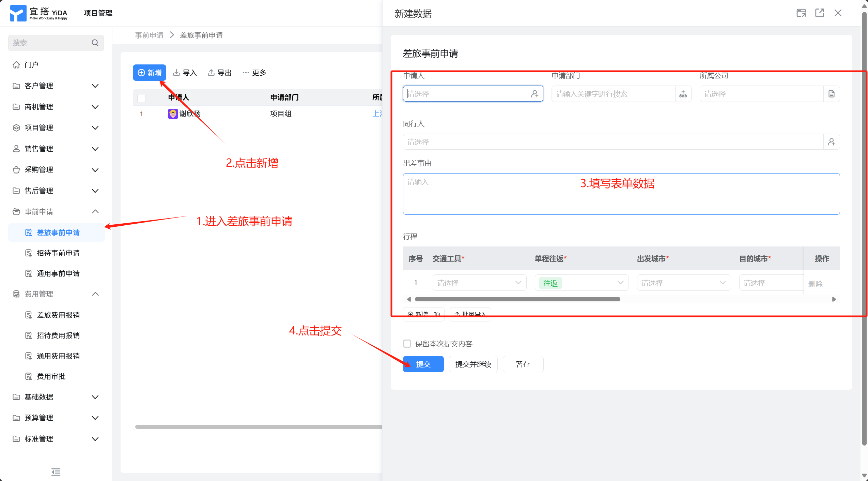The image size is (868, 481).
Task: Click the document icon in 所属公司 field
Action: pos(831,94)
